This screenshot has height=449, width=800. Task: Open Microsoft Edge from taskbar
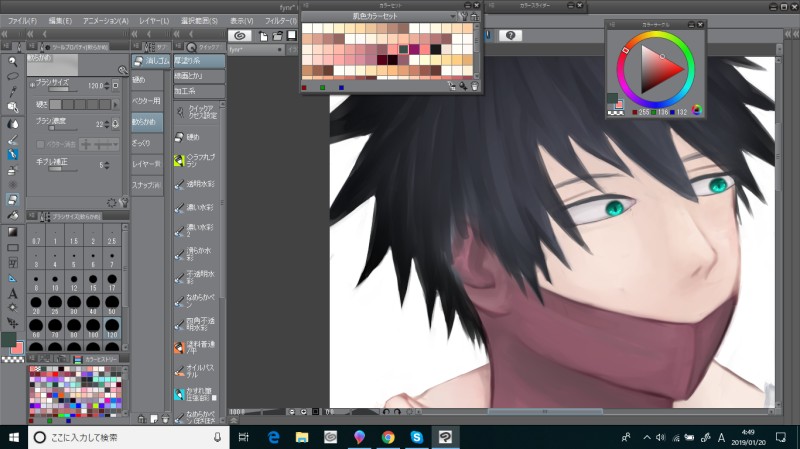pyautogui.click(x=273, y=437)
